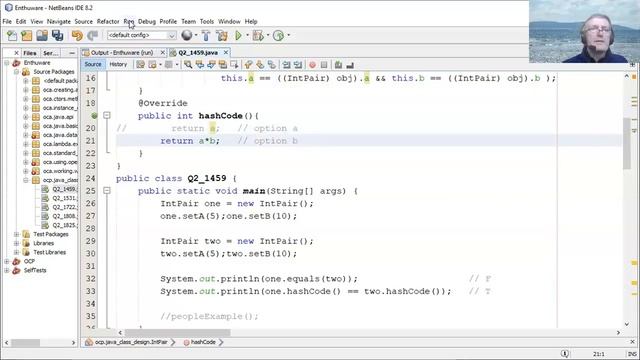This screenshot has width=640, height=360.
Task: Click the editor horizontal scrollbar thumb
Action: click(x=178, y=332)
